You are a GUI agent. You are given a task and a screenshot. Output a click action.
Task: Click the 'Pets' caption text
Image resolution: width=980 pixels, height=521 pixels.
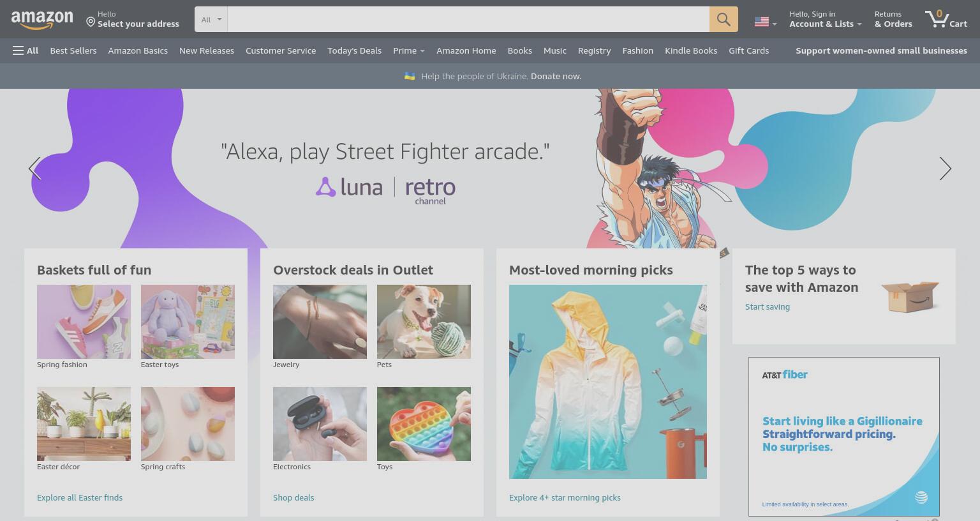[384, 365]
